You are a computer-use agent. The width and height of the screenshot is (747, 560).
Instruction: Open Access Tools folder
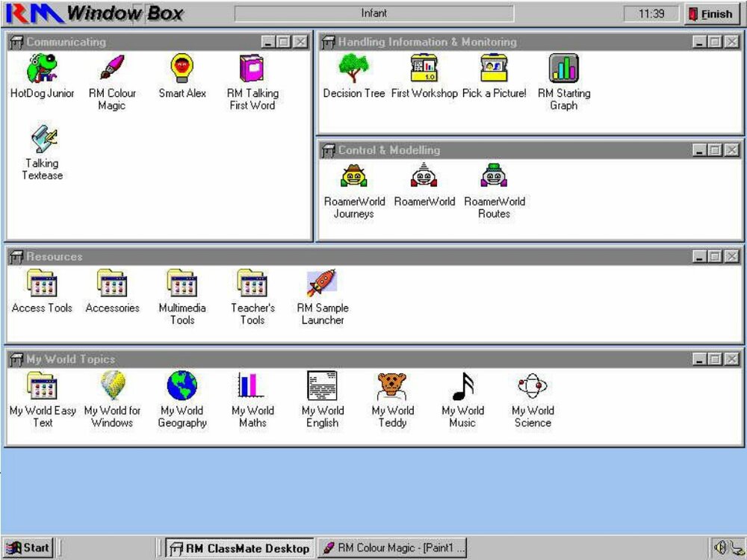tap(42, 283)
